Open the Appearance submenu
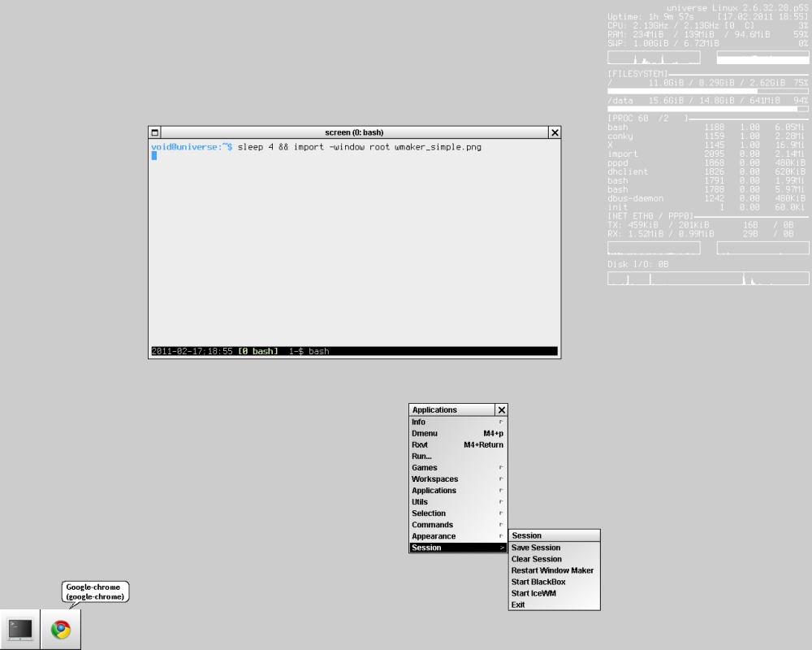This screenshot has height=650, width=812. pyautogui.click(x=458, y=536)
